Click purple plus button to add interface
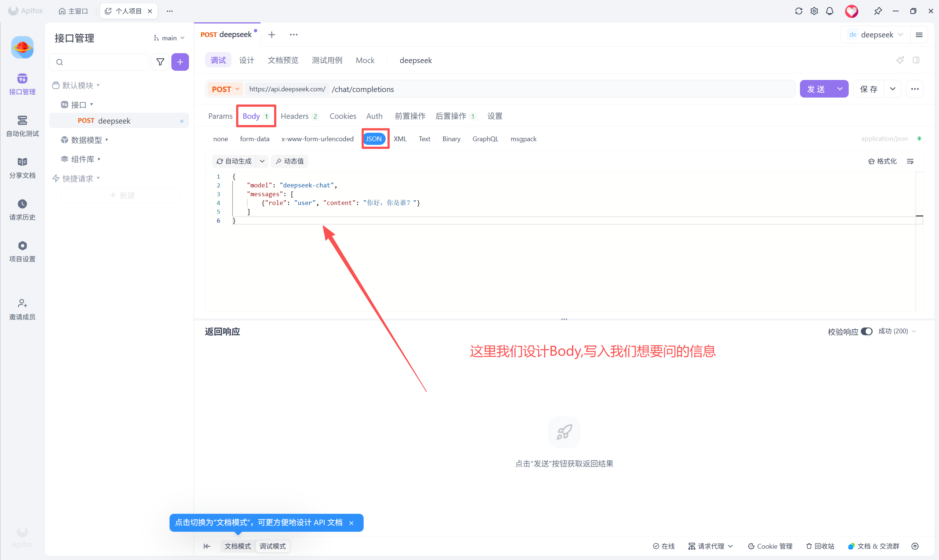This screenshot has height=560, width=939. click(180, 62)
